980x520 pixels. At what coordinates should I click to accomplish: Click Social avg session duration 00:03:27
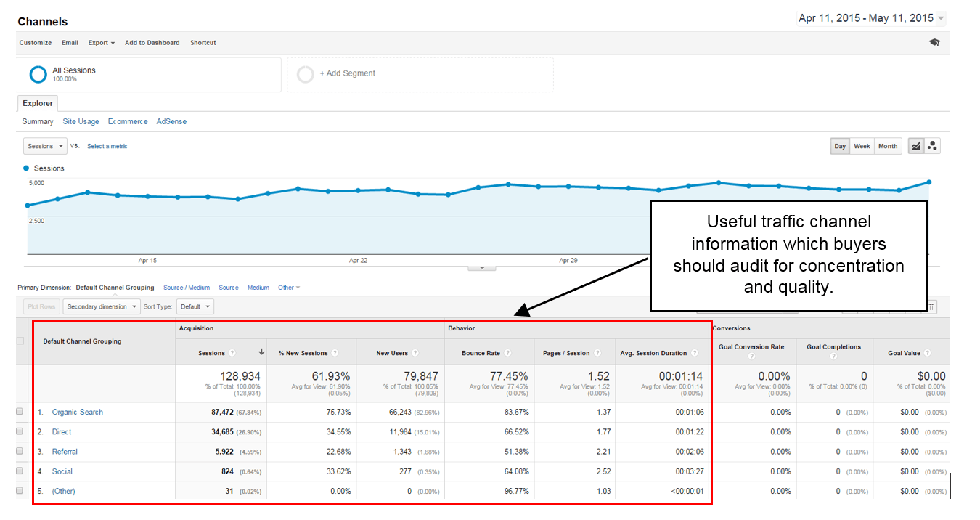(x=688, y=471)
